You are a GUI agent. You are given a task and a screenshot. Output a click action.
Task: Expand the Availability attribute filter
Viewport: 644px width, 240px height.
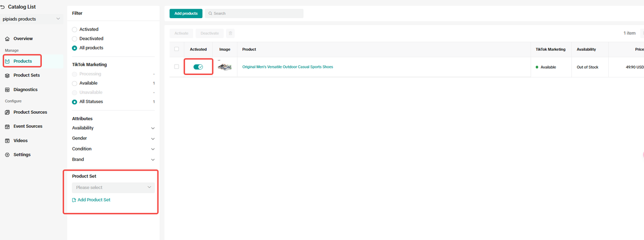[x=152, y=128]
